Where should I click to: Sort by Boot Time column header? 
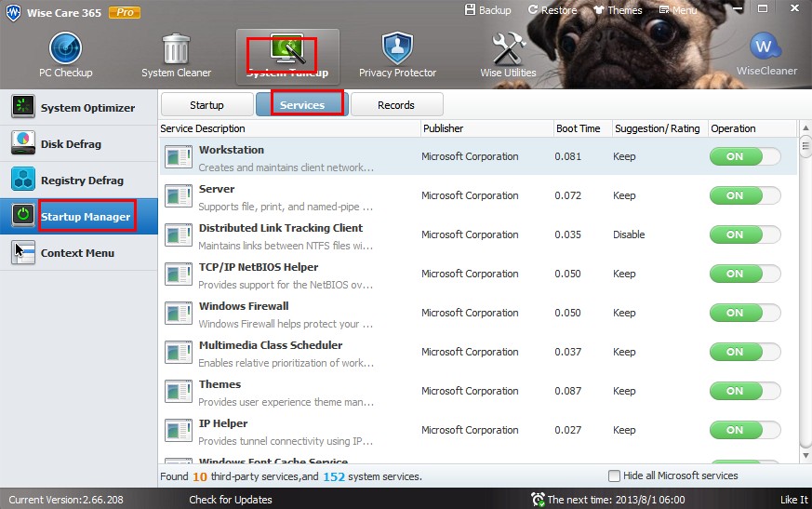click(582, 128)
